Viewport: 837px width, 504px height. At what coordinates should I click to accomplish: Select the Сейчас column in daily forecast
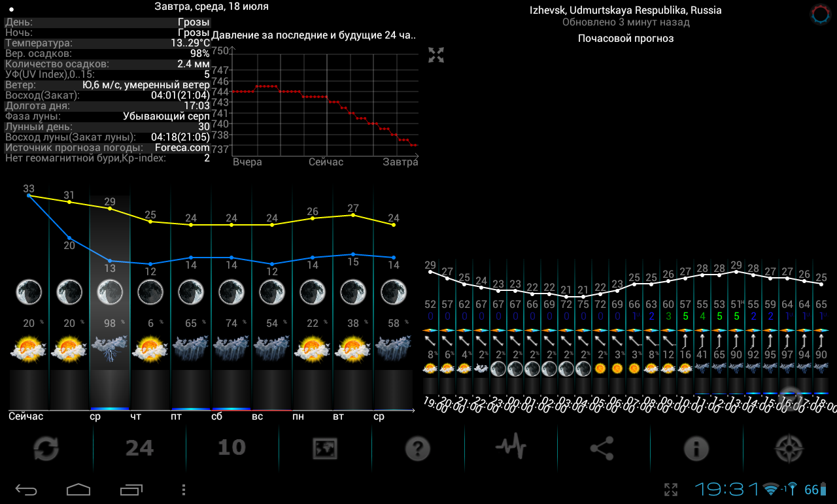[x=29, y=301]
